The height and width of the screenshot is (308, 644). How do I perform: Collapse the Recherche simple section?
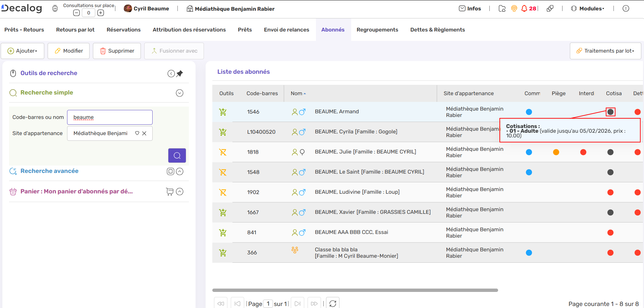point(180,93)
